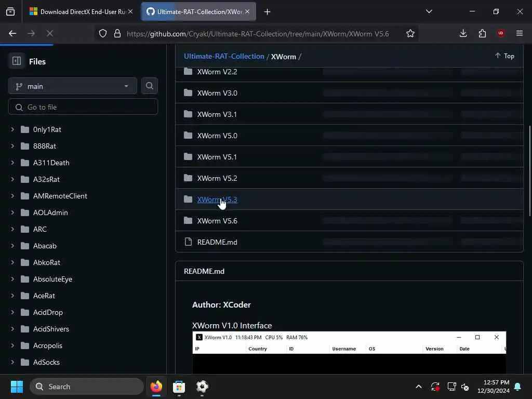Open Ultimate-RAT-Collection breadcrumb link
532x399 pixels.
224,56
